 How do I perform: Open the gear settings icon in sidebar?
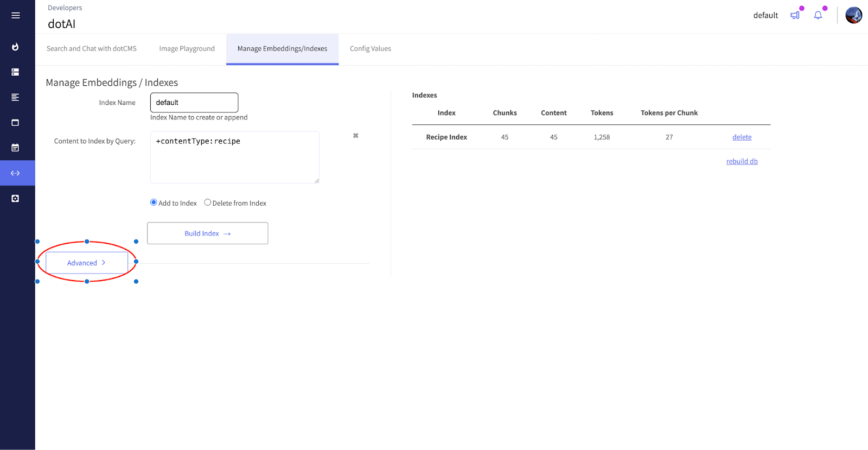16,199
